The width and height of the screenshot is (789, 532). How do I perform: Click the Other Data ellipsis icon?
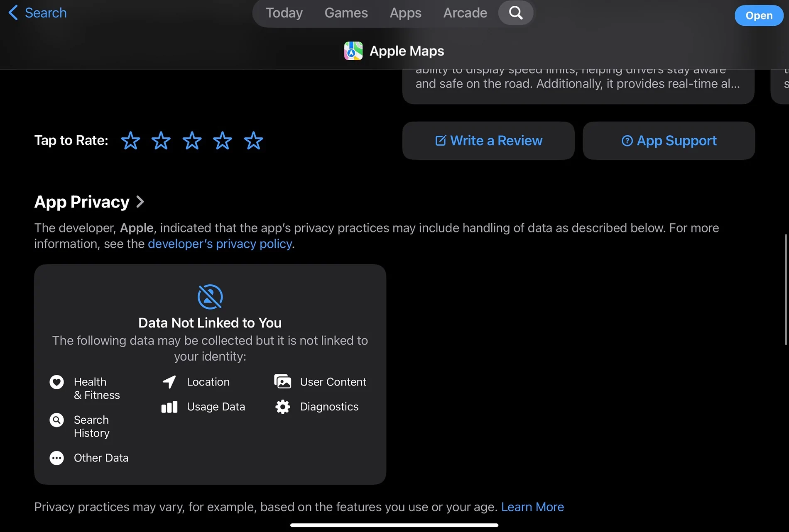point(57,458)
